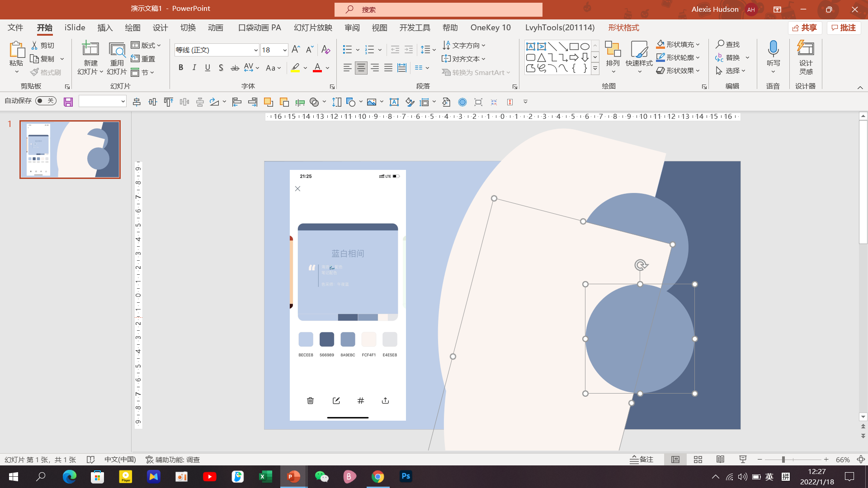This screenshot has width=868, height=488.
Task: Center align the text
Action: [361, 68]
